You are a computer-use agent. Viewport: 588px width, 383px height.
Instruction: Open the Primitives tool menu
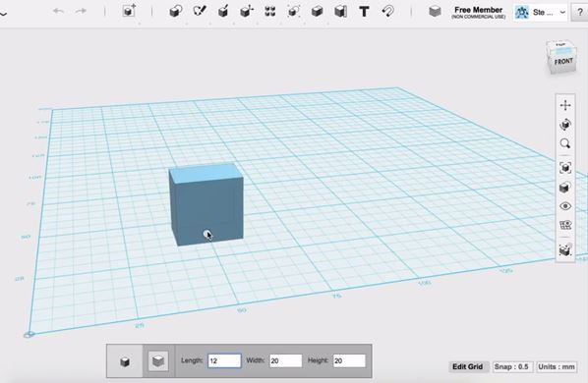pyautogui.click(x=175, y=11)
